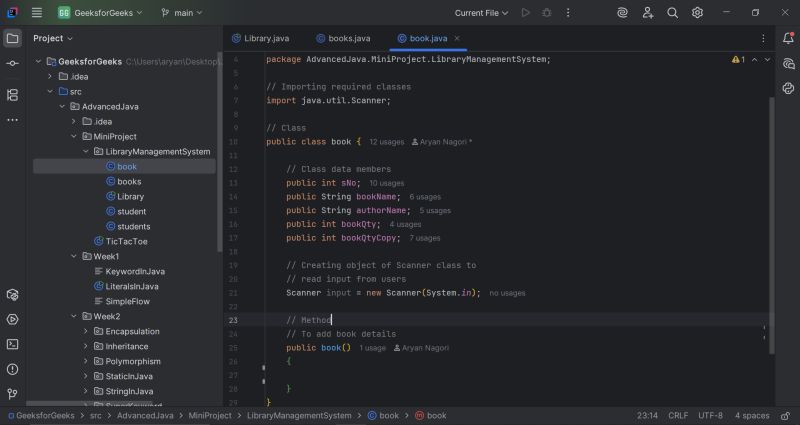Click the editor vertical scrollbar
800x425 pixels.
(772, 224)
